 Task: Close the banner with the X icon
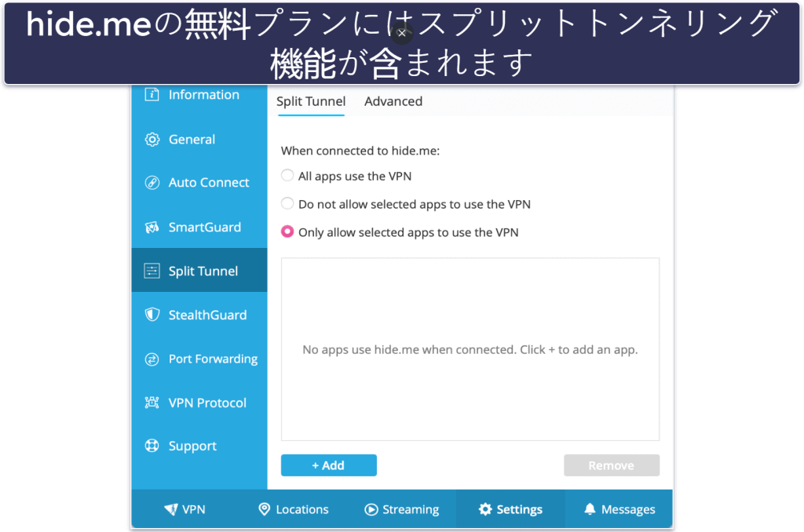coord(402,33)
